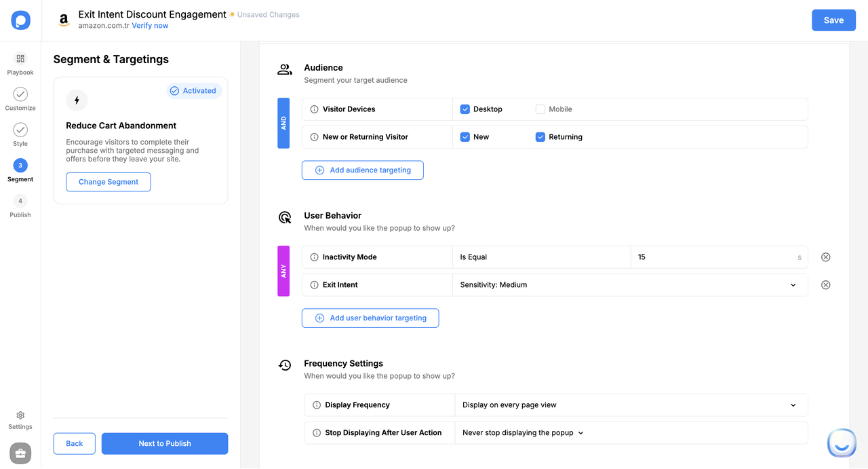Click the lightning bolt segment icon
Screen dimensions: 868x469
pos(77,100)
